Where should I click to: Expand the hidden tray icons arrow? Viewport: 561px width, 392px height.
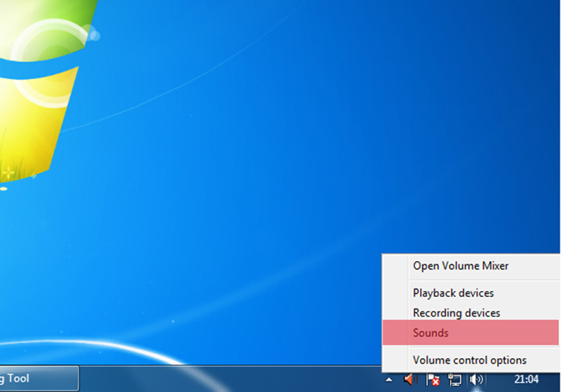pyautogui.click(x=389, y=379)
